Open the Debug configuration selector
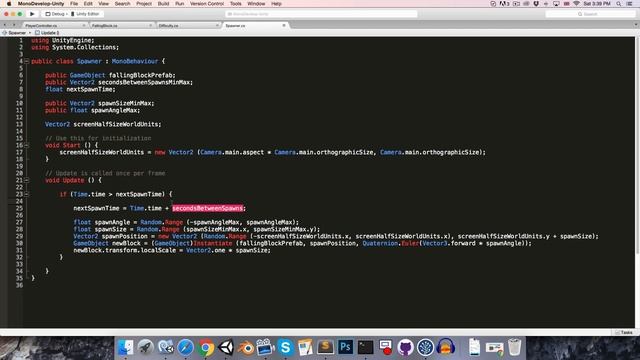640x360 pixels. coord(56,14)
